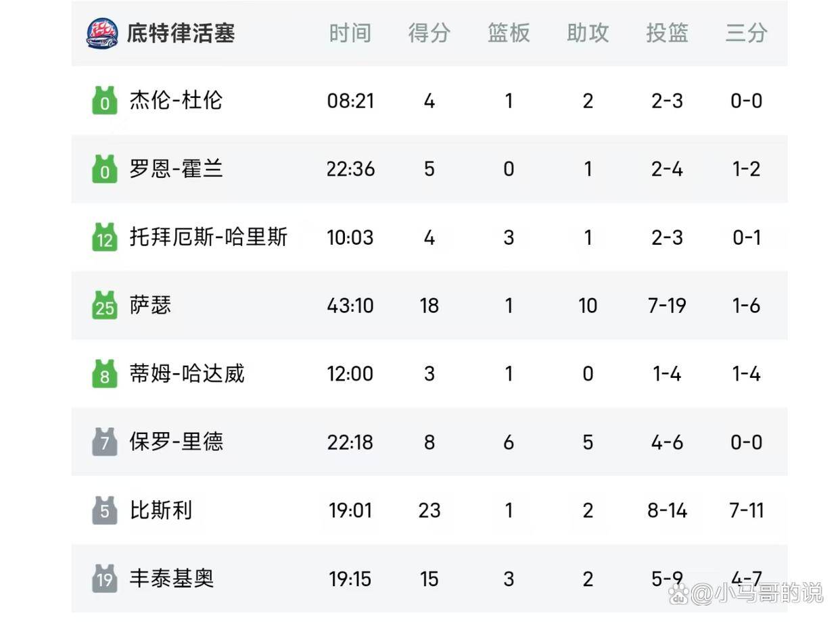Click 托拜厄斯-哈里斯's jersey icon numbered 12

pos(104,237)
